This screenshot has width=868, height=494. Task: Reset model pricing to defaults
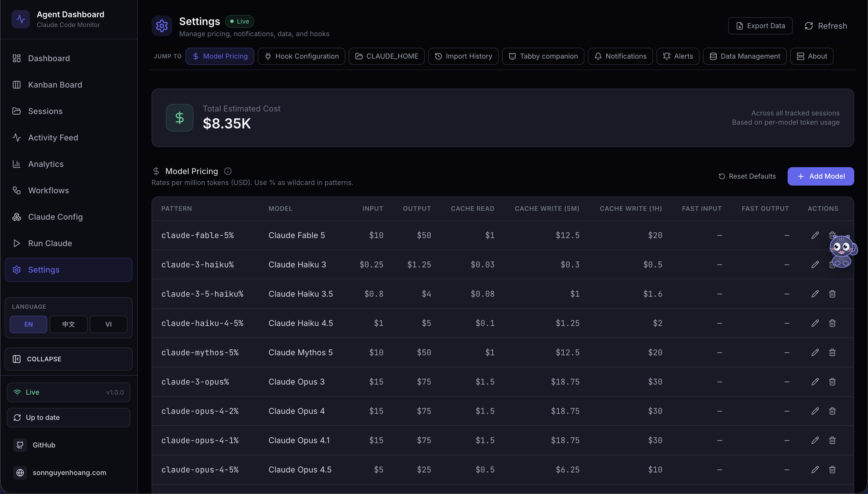tap(747, 176)
